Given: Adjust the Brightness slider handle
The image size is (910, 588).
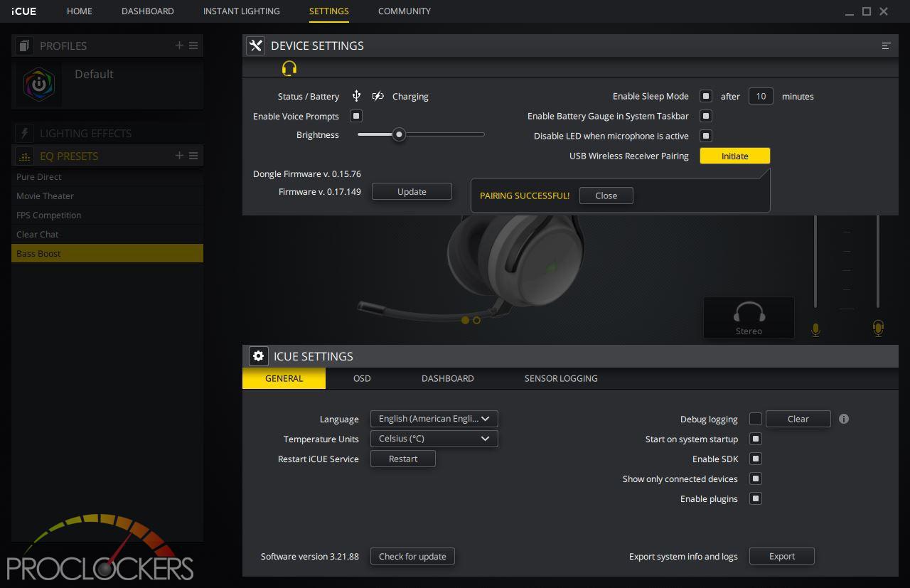Looking at the screenshot, I should pyautogui.click(x=400, y=134).
